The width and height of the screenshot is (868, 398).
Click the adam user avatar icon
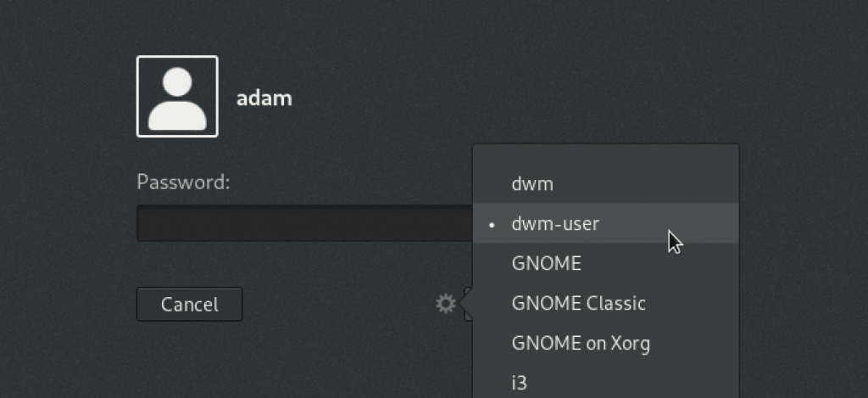click(177, 97)
